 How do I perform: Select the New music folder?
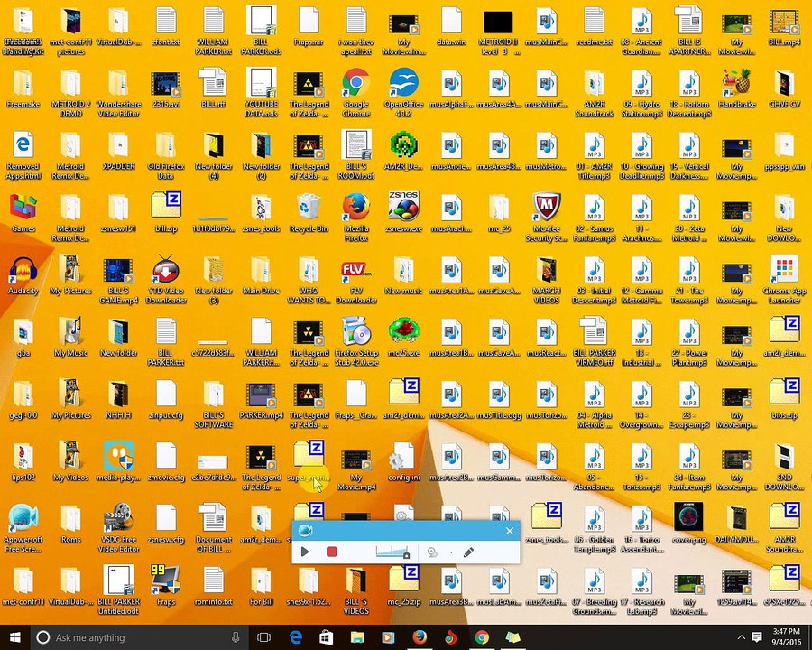point(404,275)
